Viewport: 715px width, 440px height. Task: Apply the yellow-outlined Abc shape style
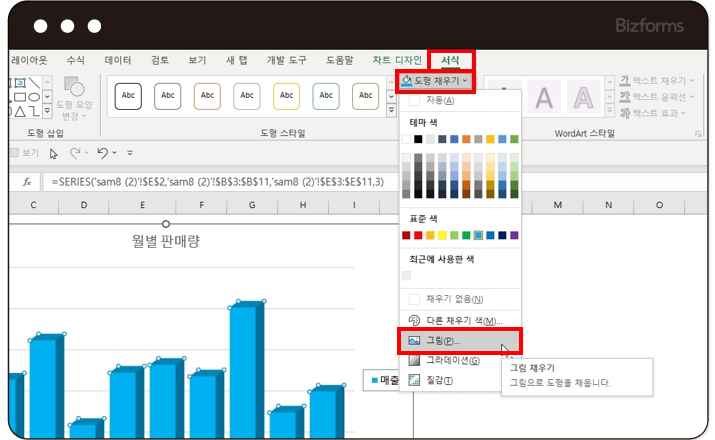(x=286, y=96)
